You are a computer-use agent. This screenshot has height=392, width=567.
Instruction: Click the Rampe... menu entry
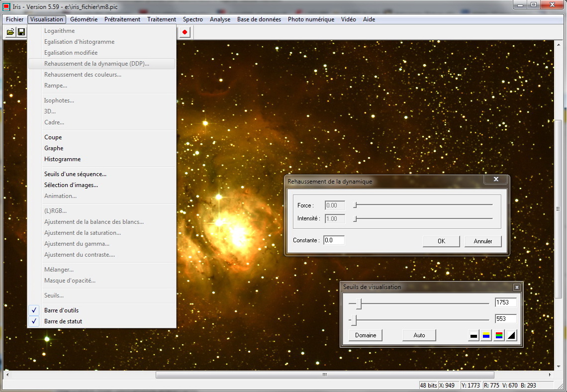(102, 86)
